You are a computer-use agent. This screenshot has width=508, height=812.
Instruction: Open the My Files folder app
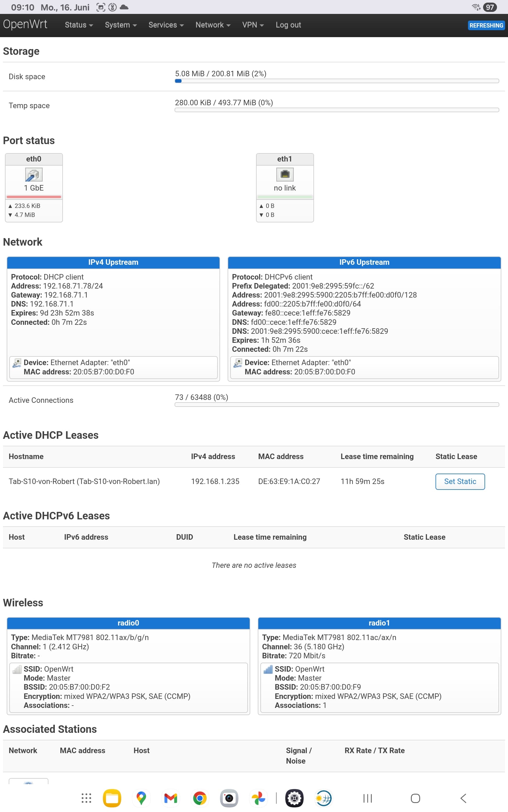112,798
